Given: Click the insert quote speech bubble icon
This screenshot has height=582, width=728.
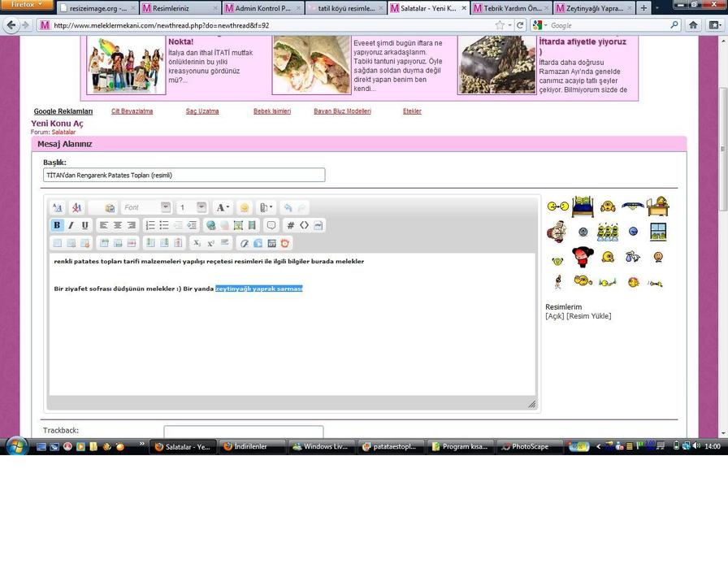Looking at the screenshot, I should (271, 225).
